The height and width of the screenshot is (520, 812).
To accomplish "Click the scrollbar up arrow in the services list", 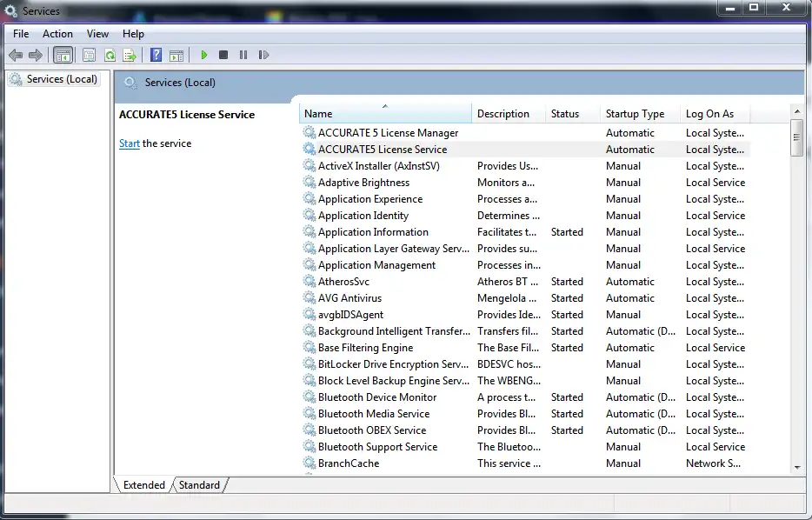I will click(797, 111).
